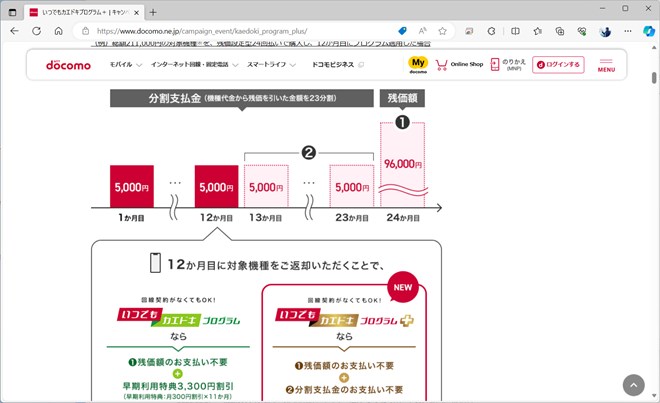The image size is (660, 403).
Task: Open the user profile avatar
Action: tap(605, 31)
